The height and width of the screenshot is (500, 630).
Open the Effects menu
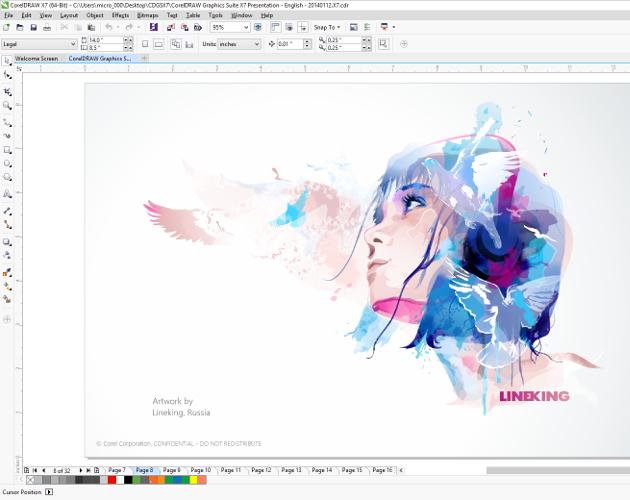tap(120, 15)
